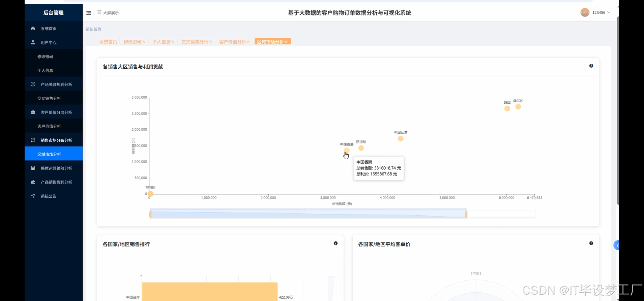This screenshot has width=644, height=301.
Task: Click the icon beside 产品关联规则分析
Action: pos(33,84)
